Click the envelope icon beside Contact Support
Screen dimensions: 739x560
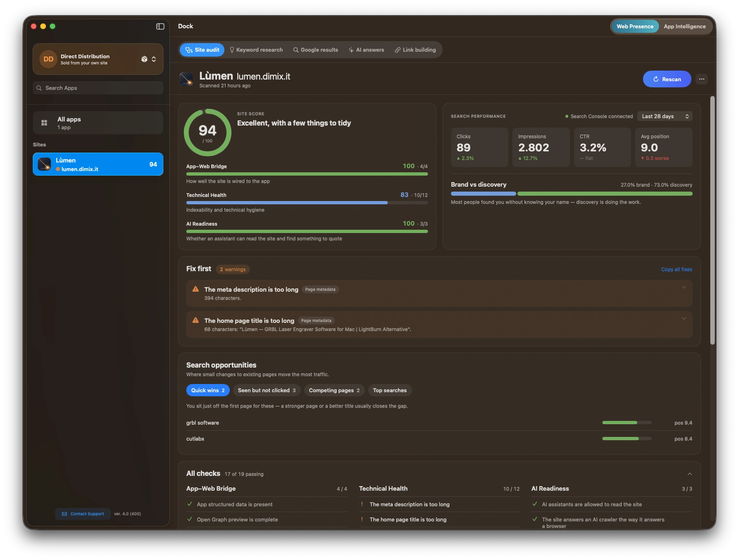point(64,514)
